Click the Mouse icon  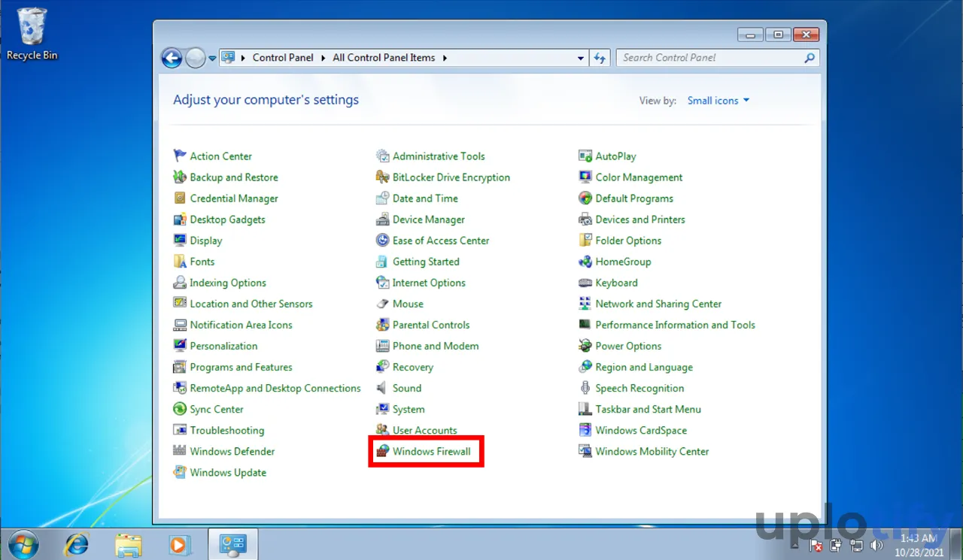[382, 303]
